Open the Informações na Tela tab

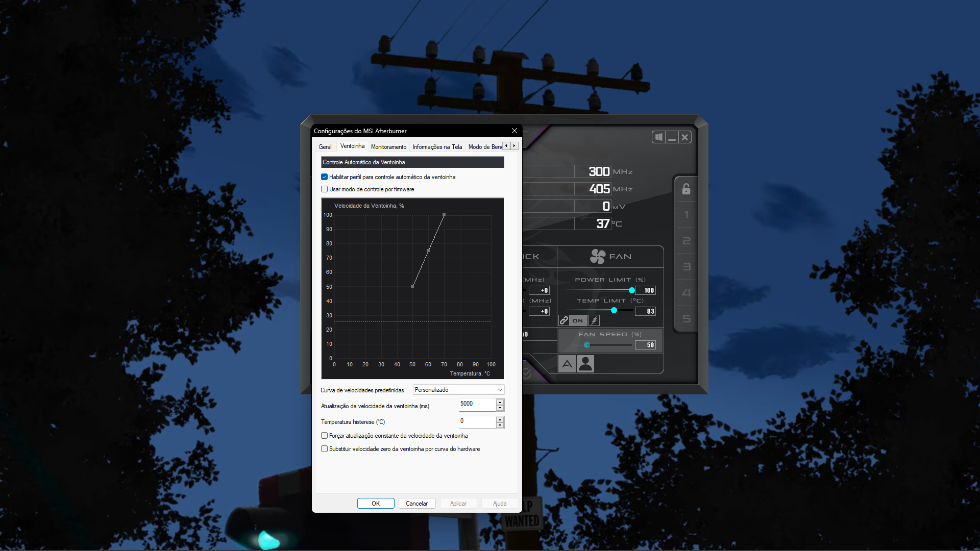point(437,147)
